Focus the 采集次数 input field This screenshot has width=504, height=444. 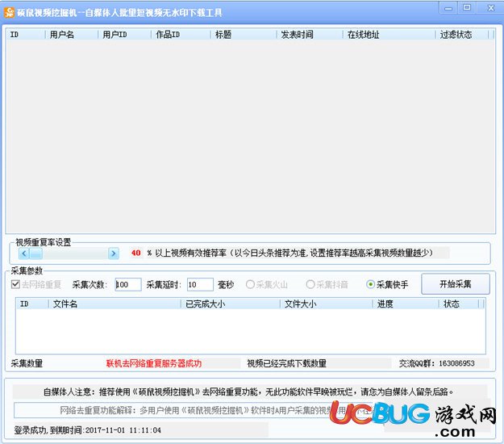click(x=128, y=285)
